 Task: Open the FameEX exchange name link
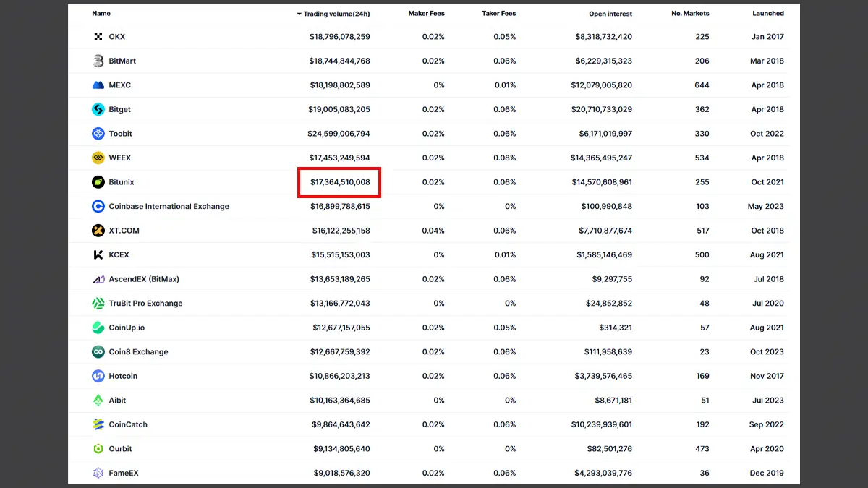pos(124,473)
